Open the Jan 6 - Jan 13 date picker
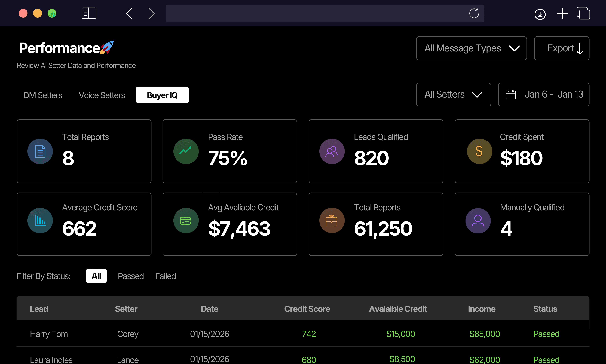 [543, 94]
